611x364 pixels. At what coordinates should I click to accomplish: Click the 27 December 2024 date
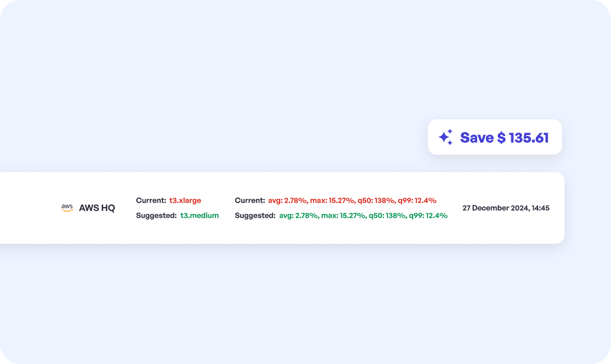point(495,208)
